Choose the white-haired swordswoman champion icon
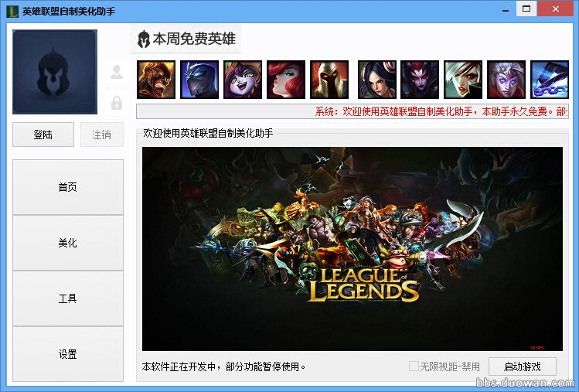579x392 pixels. [463, 80]
